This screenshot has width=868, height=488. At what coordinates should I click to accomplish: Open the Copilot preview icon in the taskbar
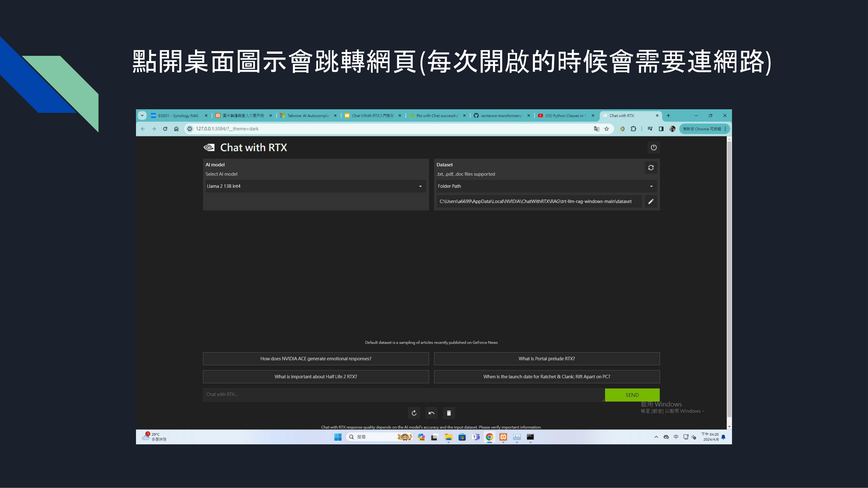coord(421,437)
